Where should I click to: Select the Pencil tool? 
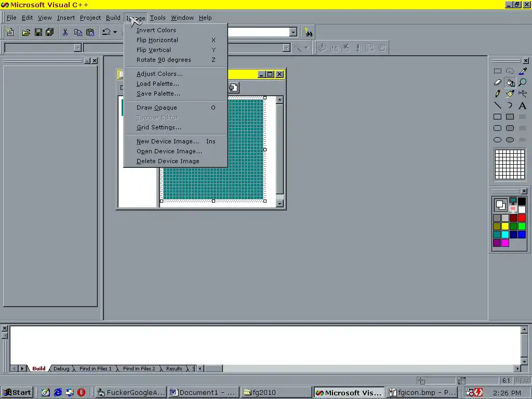point(497,94)
